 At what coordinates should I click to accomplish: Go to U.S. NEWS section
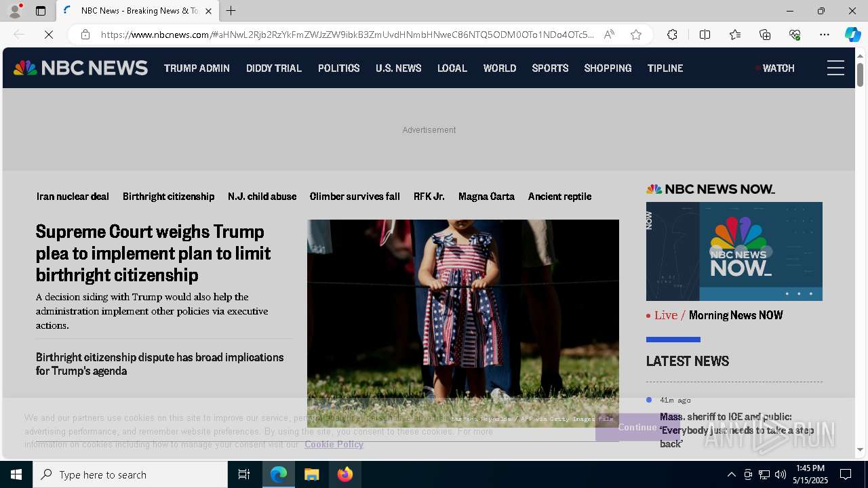pyautogui.click(x=399, y=68)
